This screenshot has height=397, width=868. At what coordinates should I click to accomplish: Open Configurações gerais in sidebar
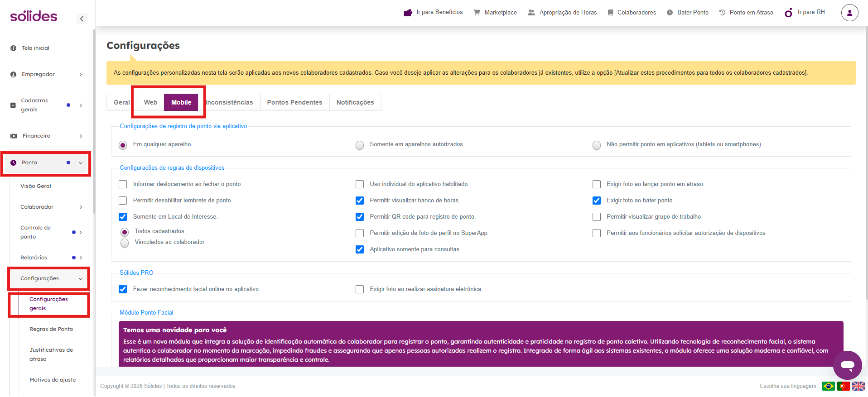coord(48,304)
